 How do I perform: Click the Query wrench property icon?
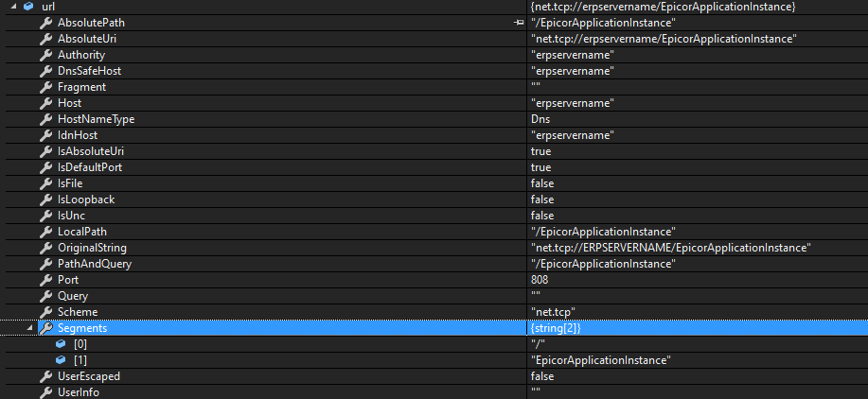(46, 296)
